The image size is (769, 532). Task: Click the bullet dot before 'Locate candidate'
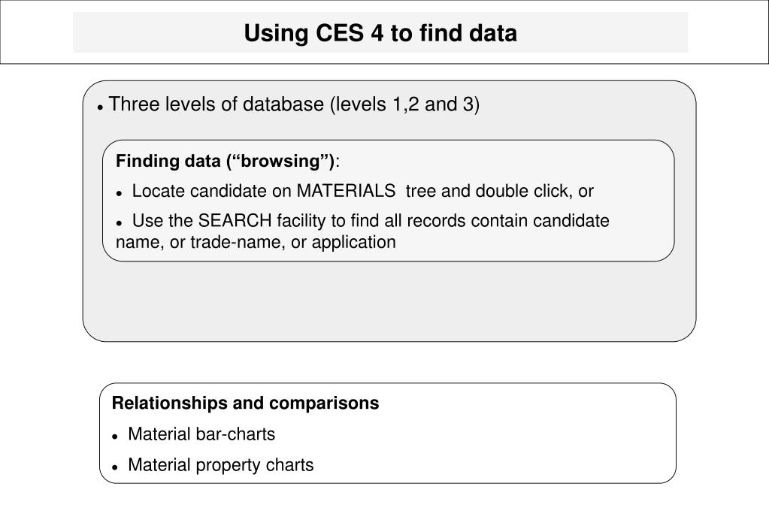119,194
